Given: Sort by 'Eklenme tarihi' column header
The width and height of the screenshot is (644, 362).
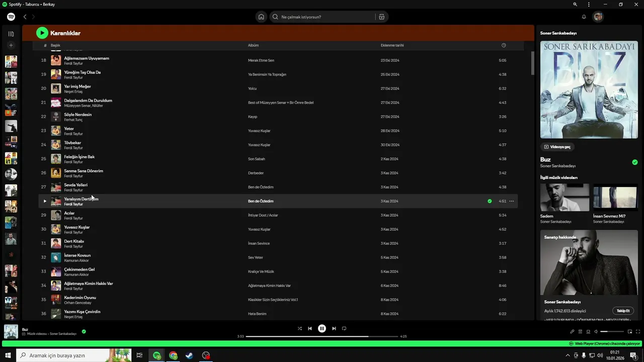Looking at the screenshot, I should [x=392, y=45].
